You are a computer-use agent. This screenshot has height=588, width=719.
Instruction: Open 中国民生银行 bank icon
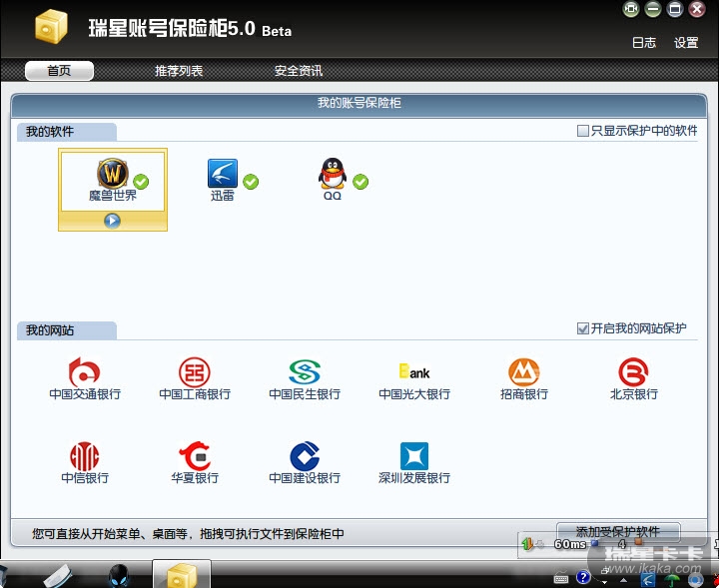tap(305, 371)
